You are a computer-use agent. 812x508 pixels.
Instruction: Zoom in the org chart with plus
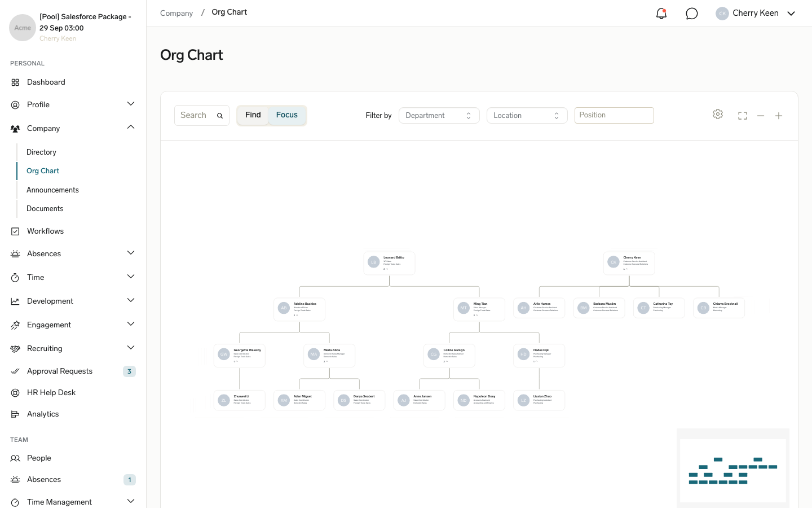pos(779,116)
